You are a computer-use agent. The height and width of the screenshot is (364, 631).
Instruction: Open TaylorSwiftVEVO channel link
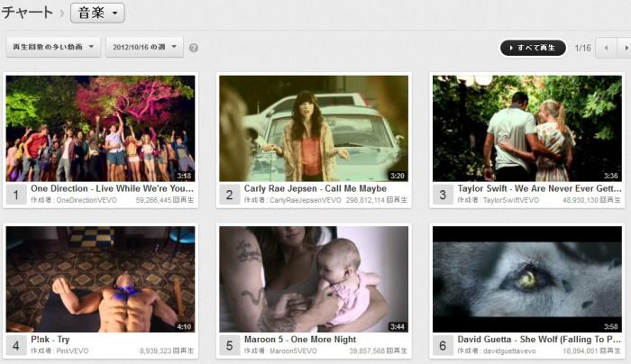511,200
